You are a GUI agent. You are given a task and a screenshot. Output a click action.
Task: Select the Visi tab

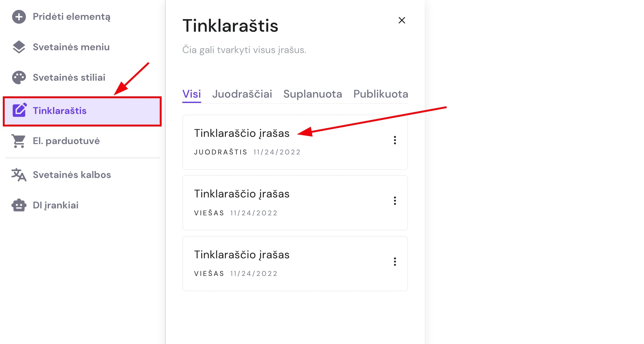191,94
